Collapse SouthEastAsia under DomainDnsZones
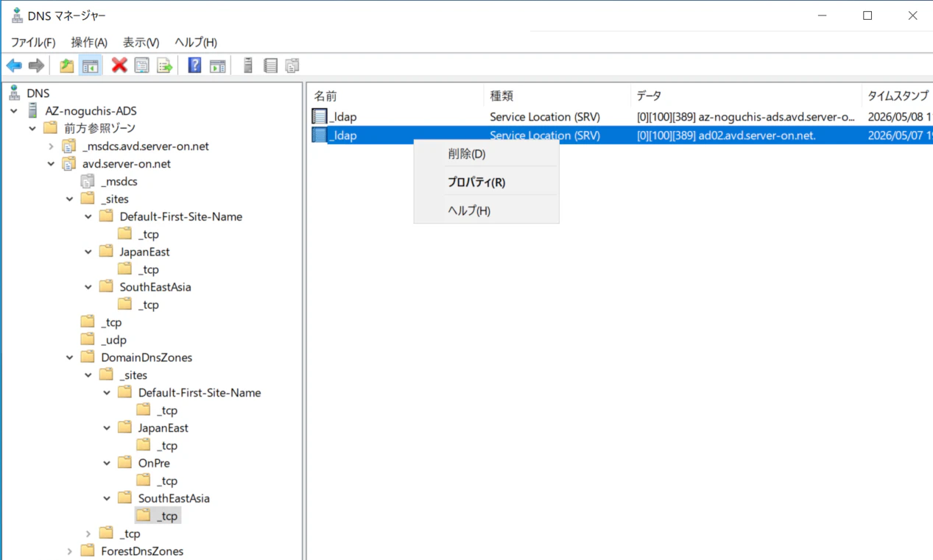Image resolution: width=933 pixels, height=560 pixels. coord(107,498)
